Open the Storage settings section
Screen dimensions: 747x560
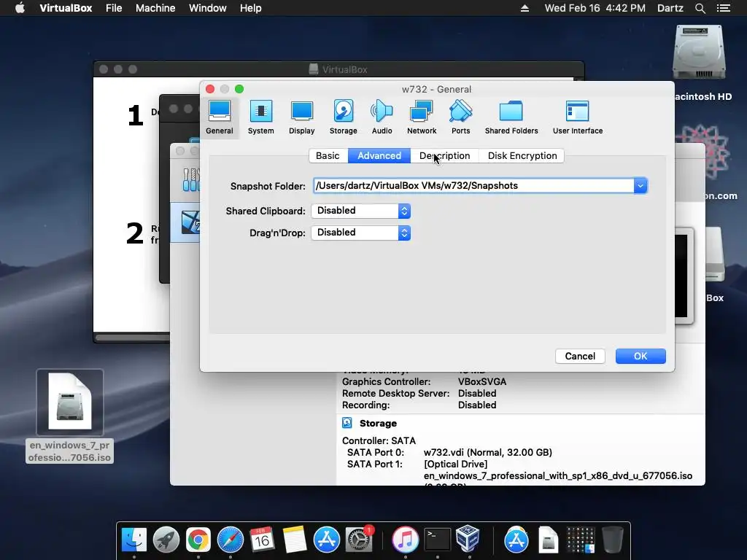pos(343,117)
